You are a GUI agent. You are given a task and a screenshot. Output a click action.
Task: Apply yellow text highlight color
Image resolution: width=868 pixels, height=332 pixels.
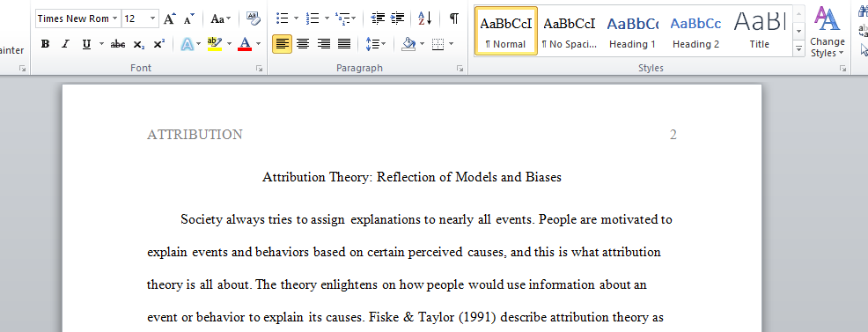214,44
